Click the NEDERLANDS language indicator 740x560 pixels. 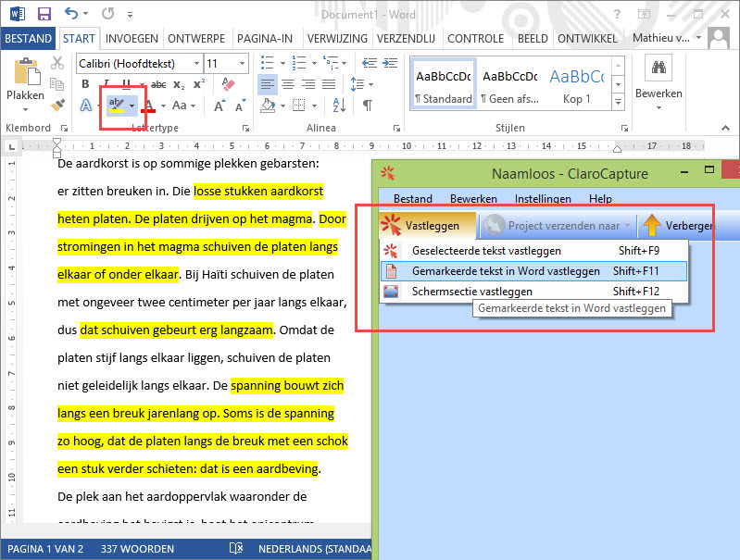point(314,549)
